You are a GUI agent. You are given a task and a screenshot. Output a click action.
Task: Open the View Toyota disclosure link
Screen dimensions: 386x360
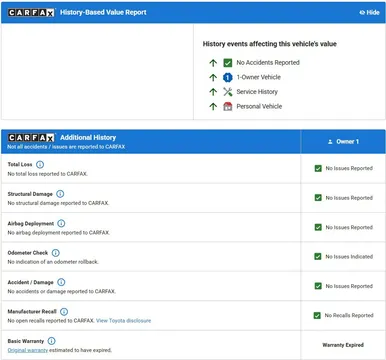[x=123, y=321]
